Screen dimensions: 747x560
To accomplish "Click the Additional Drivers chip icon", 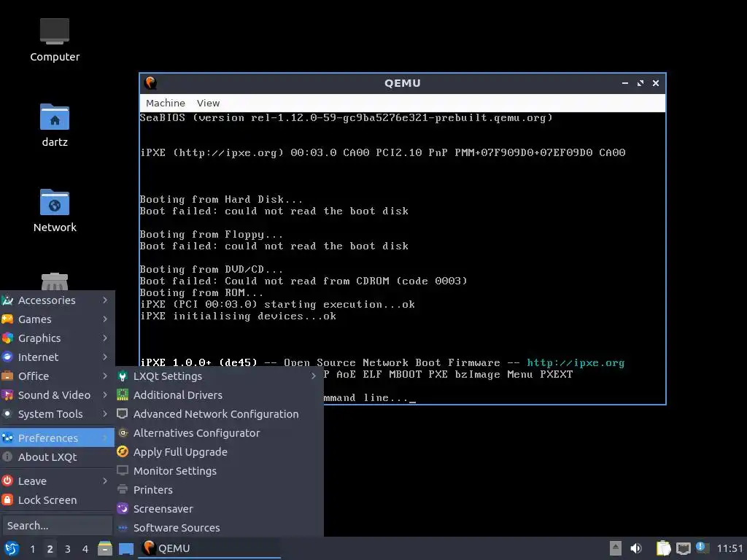I will point(123,394).
